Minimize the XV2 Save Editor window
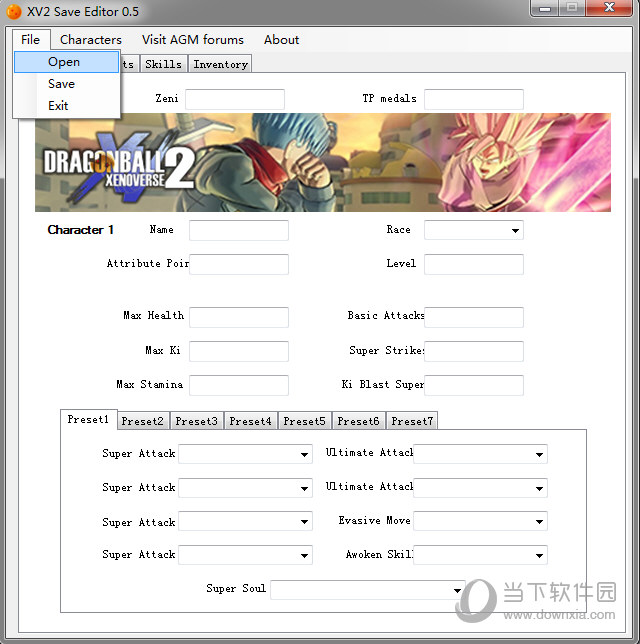 coord(545,8)
